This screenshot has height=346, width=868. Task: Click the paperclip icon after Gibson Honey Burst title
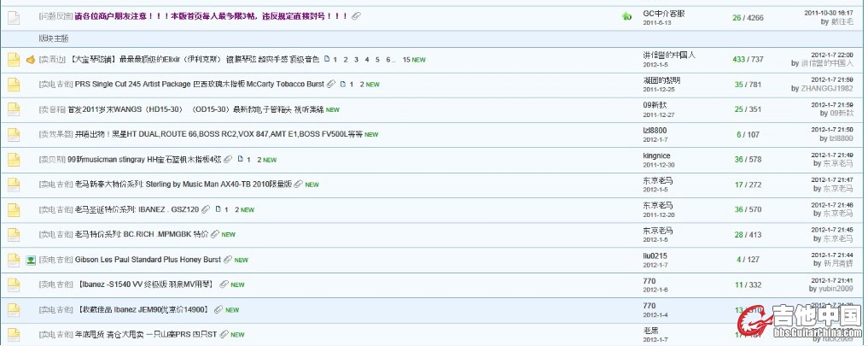pos(228,259)
